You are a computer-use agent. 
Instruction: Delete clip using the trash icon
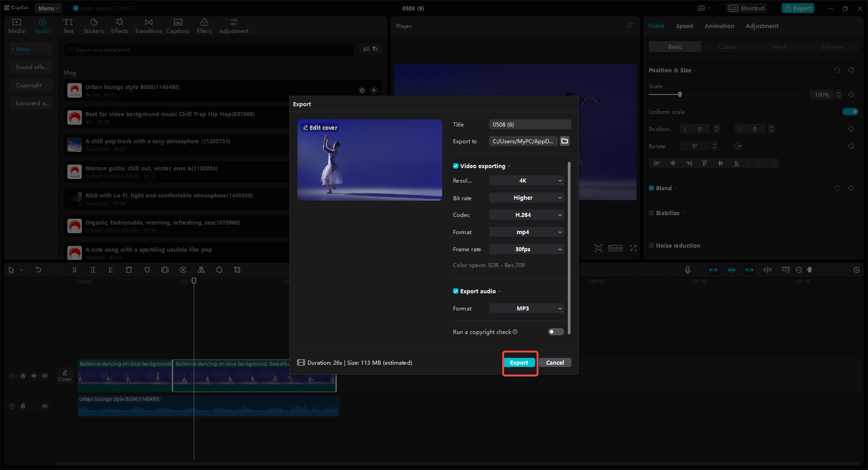coord(129,270)
